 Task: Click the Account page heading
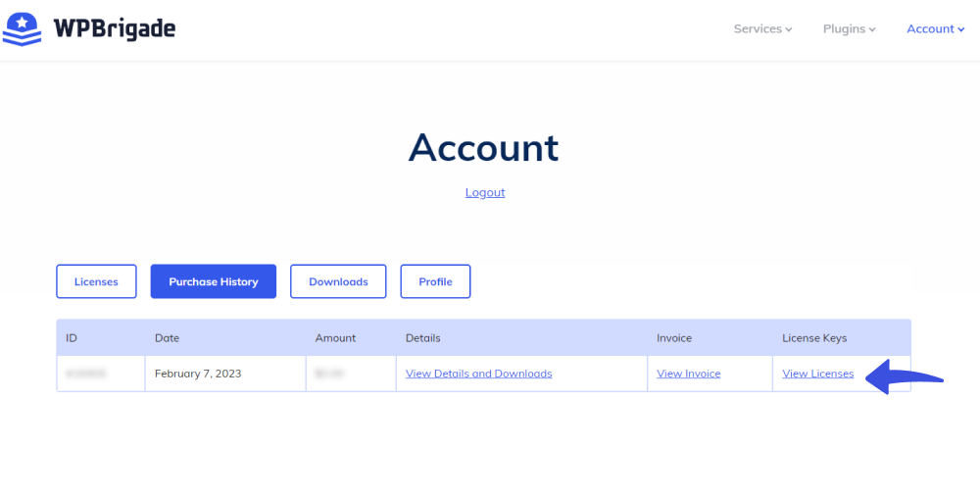coord(484,147)
